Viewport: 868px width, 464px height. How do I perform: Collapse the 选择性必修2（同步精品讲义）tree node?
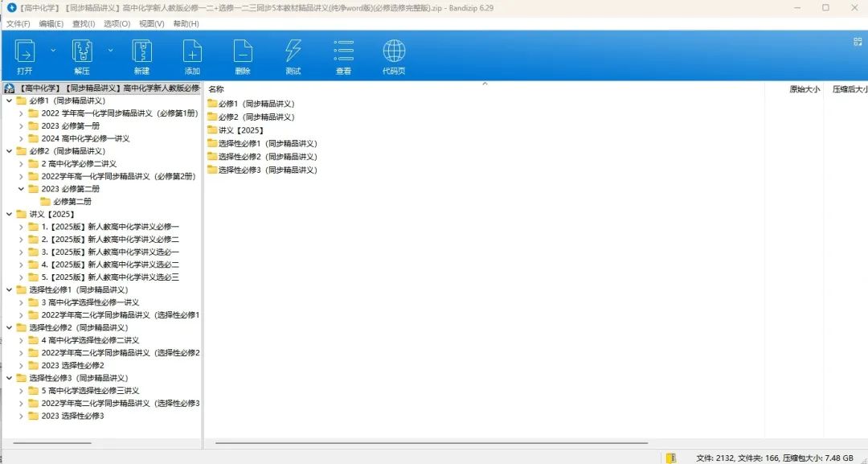tap(9, 328)
